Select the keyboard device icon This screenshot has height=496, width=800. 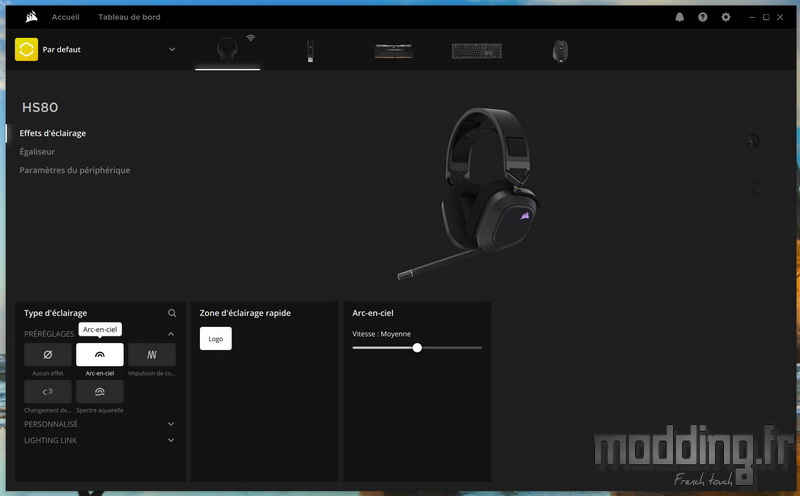[477, 51]
